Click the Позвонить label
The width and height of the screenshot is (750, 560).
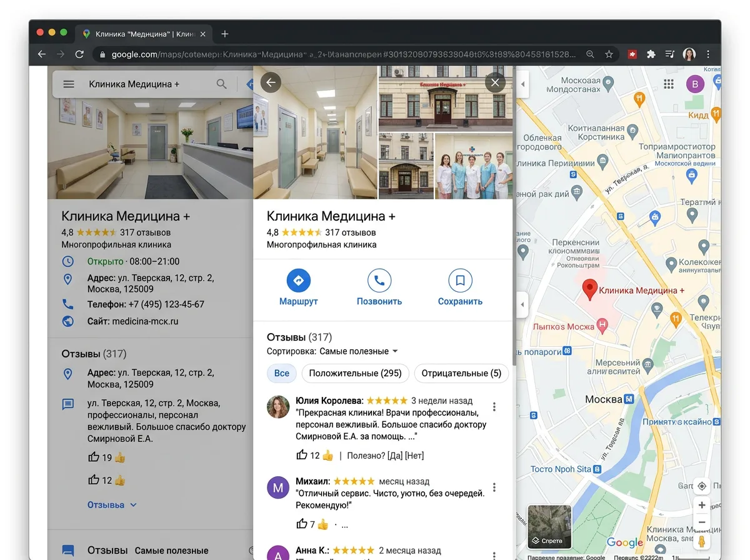[x=379, y=301]
